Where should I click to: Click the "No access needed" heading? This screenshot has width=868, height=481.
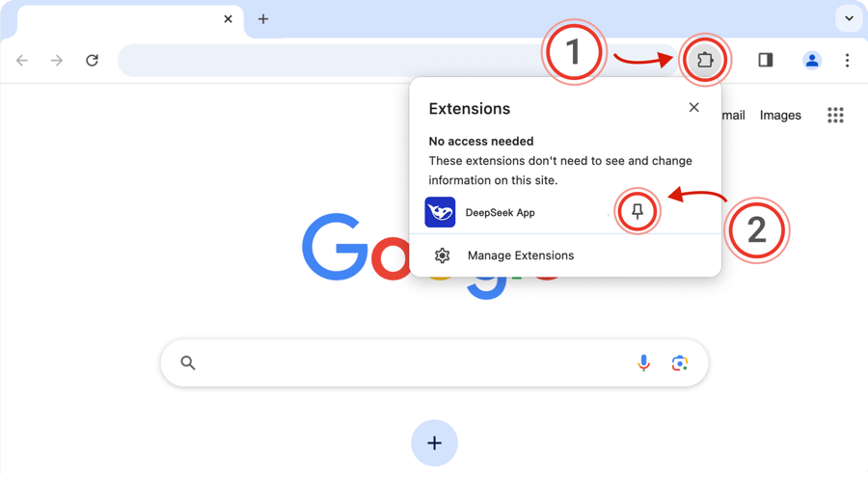click(481, 141)
